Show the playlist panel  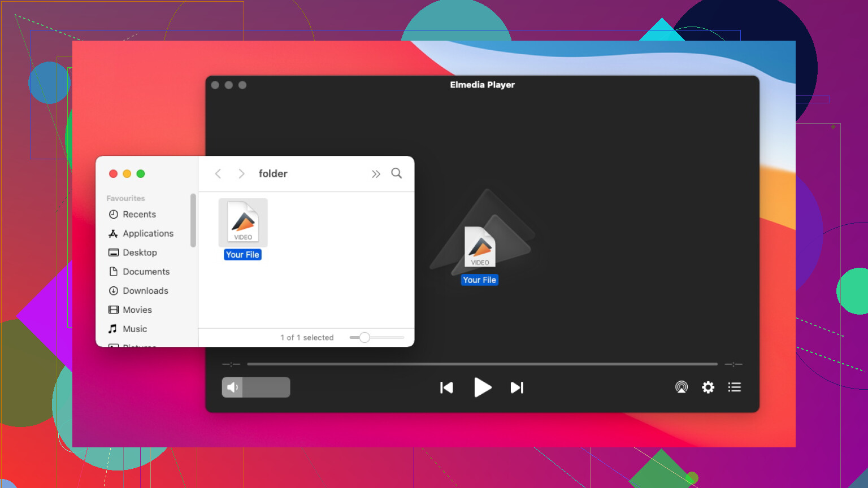click(734, 387)
